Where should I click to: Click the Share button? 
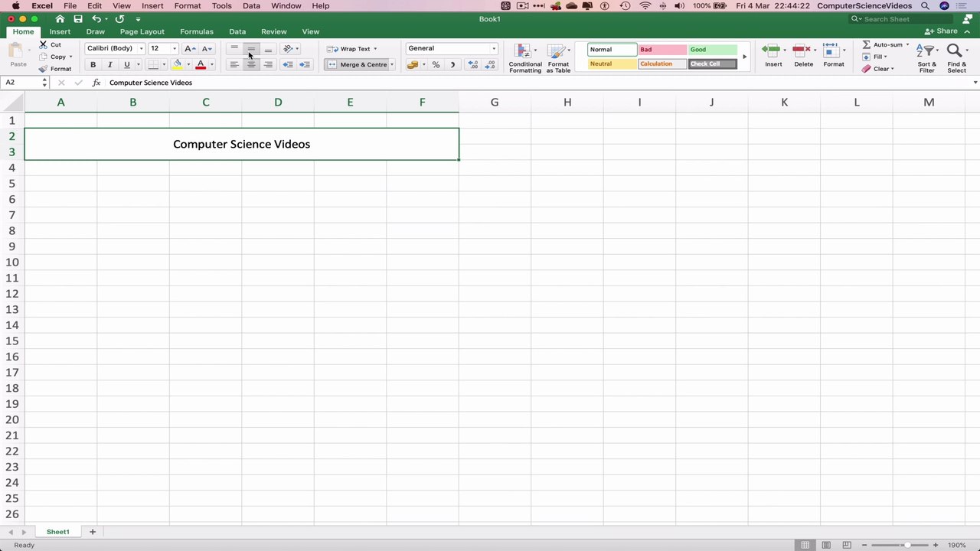pyautogui.click(x=942, y=31)
